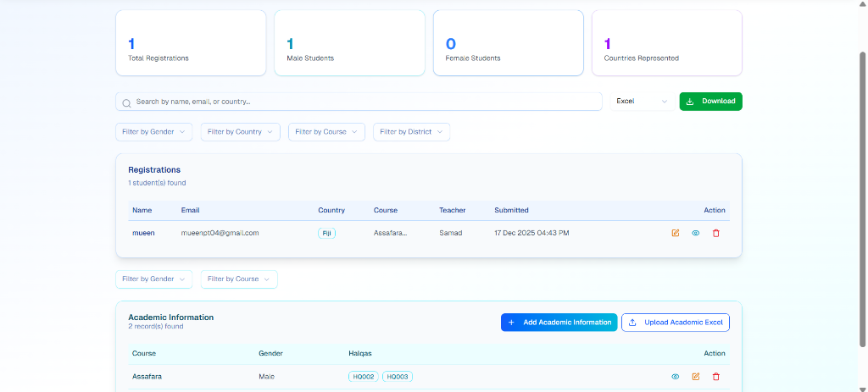Click Upload Academic Excel button

tap(676, 323)
